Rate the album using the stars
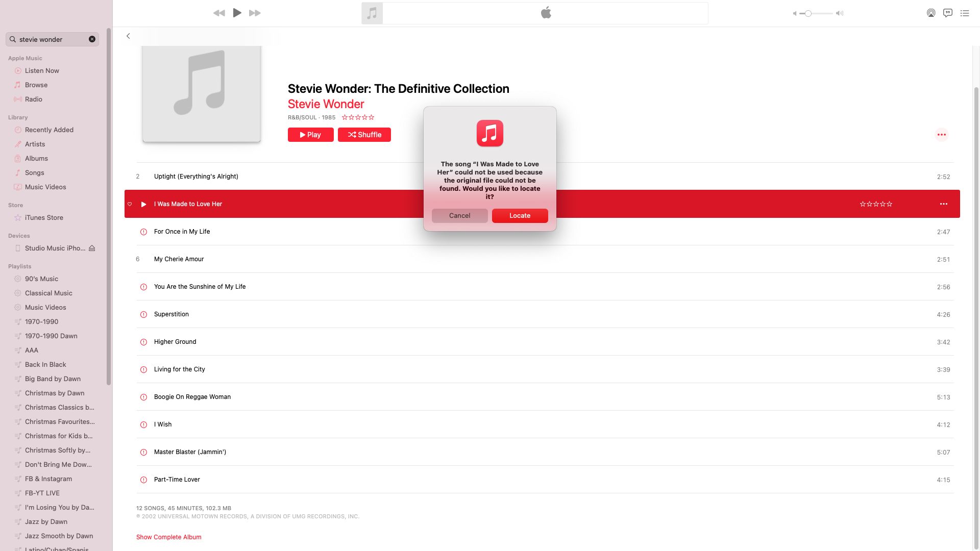This screenshot has width=980, height=551. click(358, 117)
